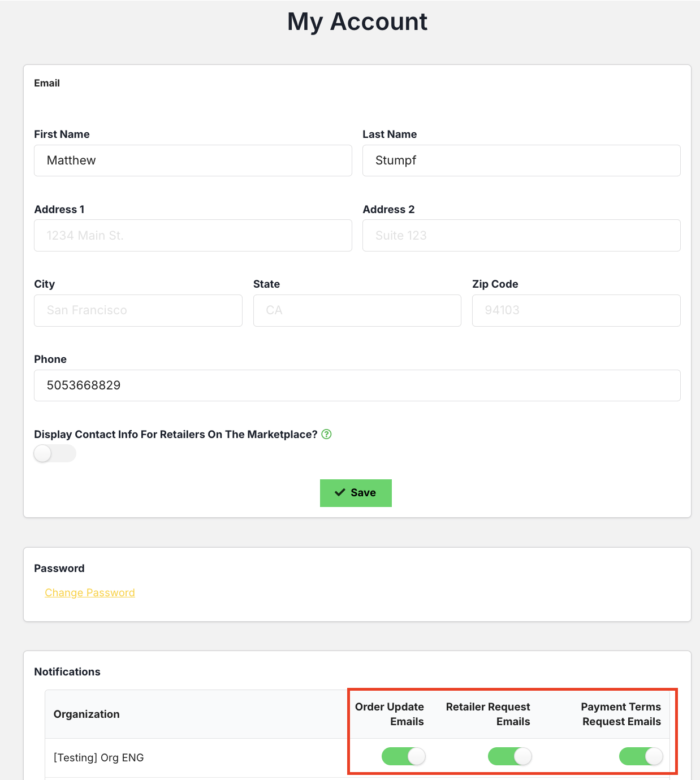The width and height of the screenshot is (700, 780).
Task: Click into the First Name field
Action: pos(193,161)
